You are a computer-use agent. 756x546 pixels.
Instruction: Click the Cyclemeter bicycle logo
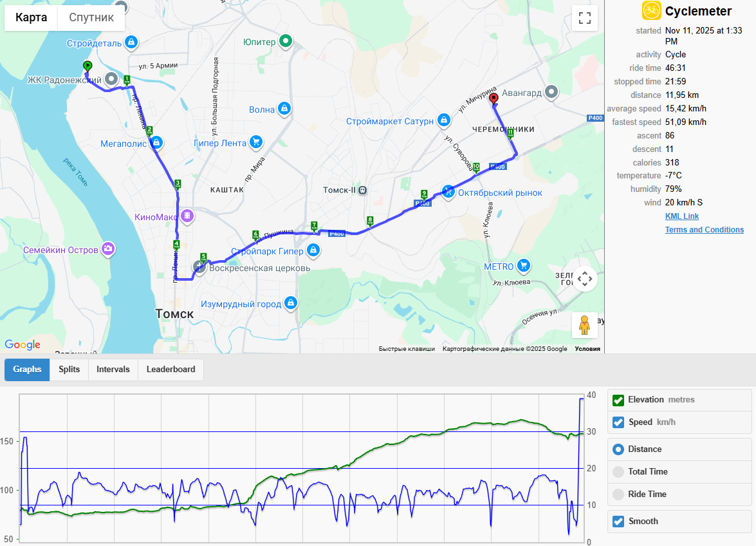(x=651, y=10)
